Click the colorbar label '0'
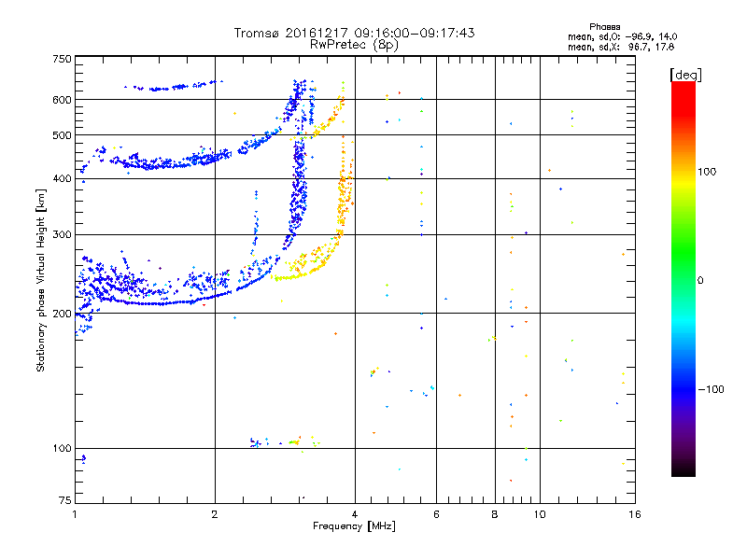 pyautogui.click(x=700, y=280)
